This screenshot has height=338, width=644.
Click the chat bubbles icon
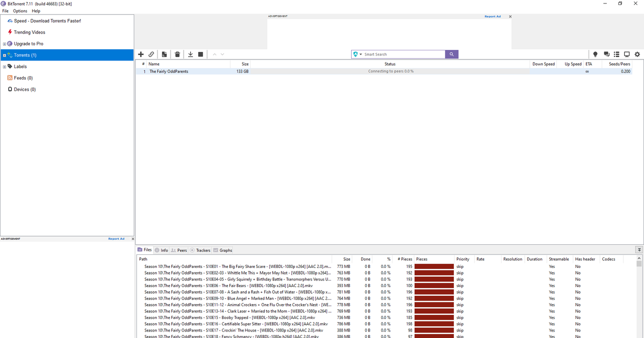coord(607,54)
